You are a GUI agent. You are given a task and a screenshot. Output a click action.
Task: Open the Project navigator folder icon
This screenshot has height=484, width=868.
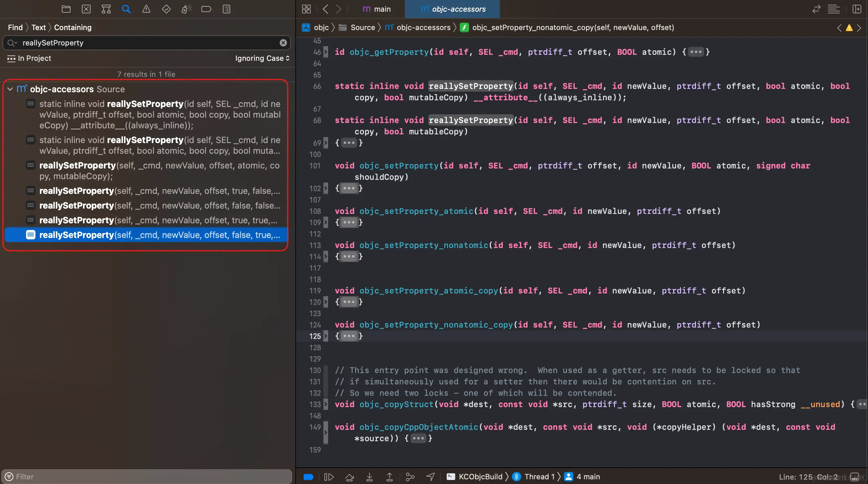[x=66, y=9]
